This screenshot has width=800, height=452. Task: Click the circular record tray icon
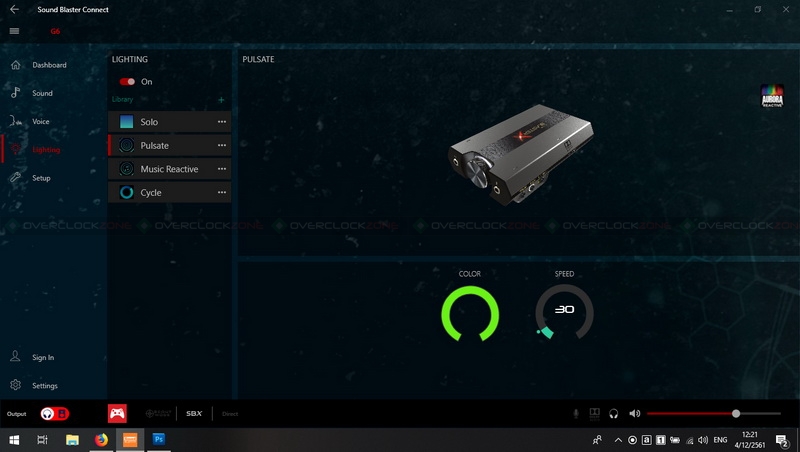click(x=632, y=440)
